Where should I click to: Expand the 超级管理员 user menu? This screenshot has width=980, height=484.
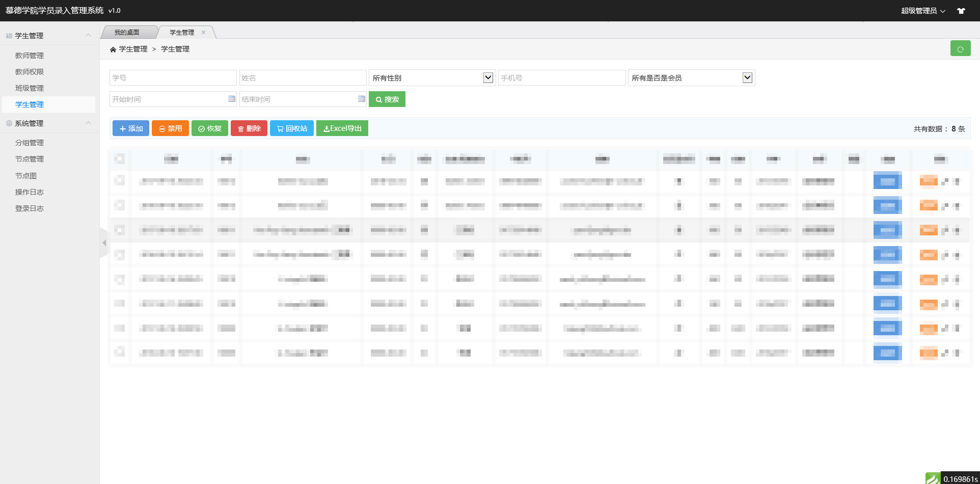tap(922, 11)
